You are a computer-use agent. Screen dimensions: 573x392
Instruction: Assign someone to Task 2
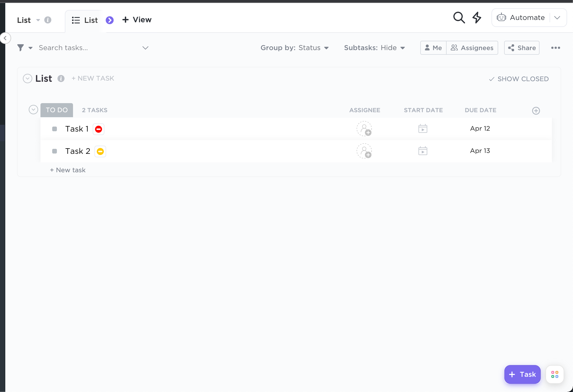pyautogui.click(x=364, y=151)
